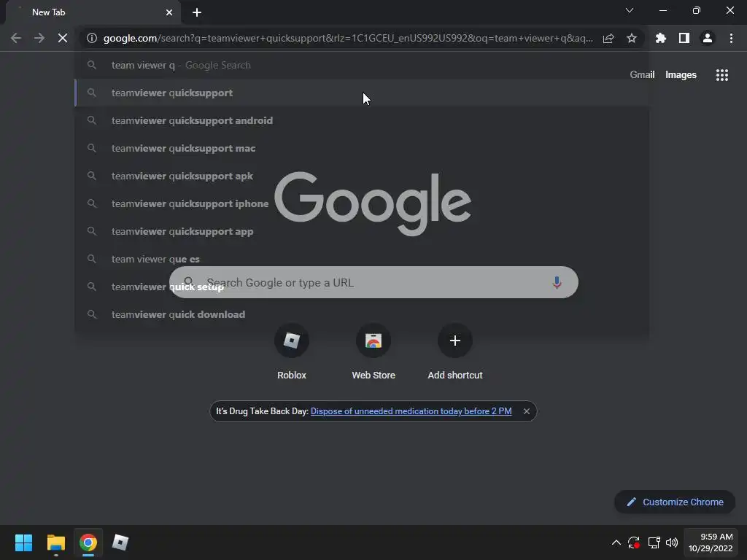Select 'team viewer q - Google Search' suggestion
The image size is (747, 560).
pyautogui.click(x=362, y=65)
